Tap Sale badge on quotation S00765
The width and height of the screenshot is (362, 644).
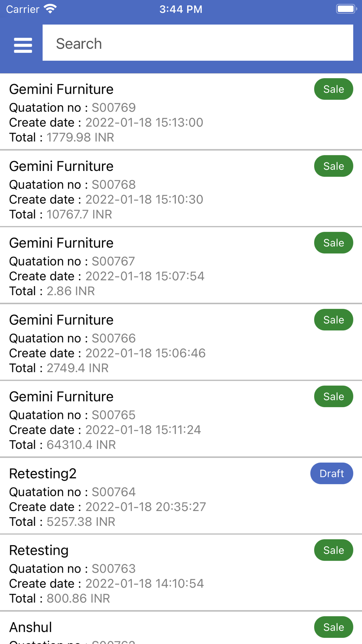coord(333,397)
